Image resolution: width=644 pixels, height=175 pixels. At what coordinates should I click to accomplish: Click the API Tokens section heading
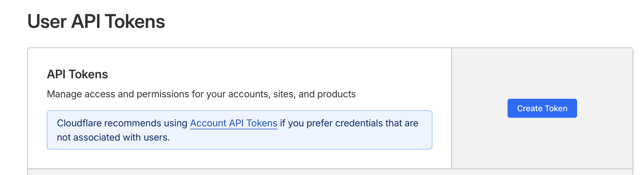(x=77, y=74)
